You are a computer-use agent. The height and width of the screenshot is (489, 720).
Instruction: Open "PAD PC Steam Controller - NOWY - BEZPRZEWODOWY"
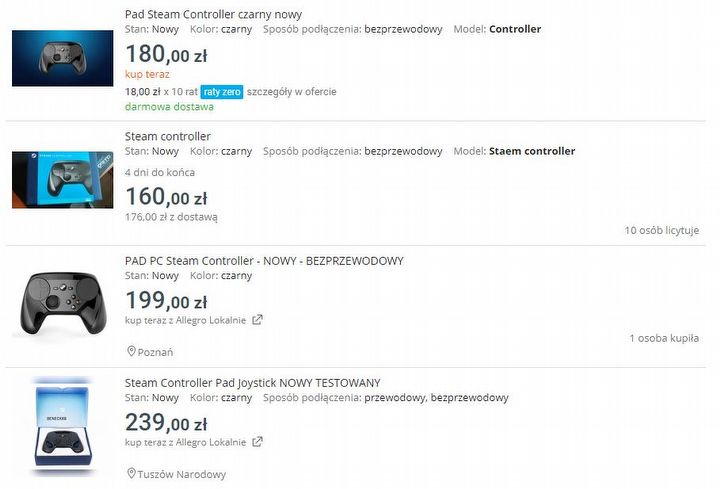pos(264,261)
